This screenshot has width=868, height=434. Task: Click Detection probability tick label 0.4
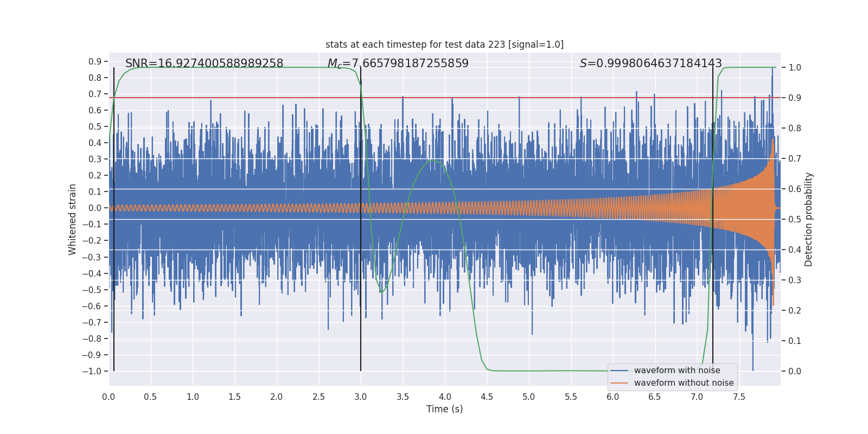tap(795, 250)
